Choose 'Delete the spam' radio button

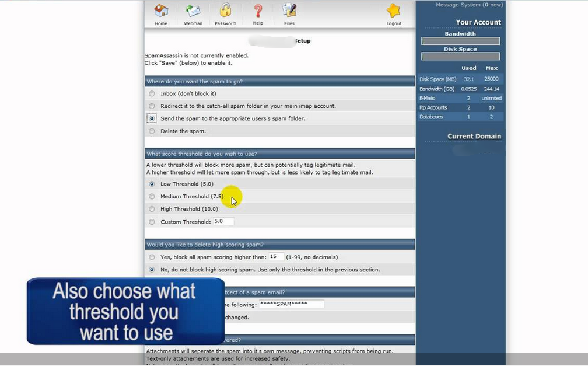[x=152, y=131]
